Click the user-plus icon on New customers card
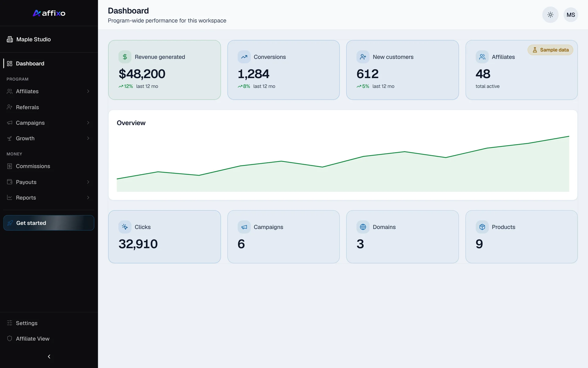 pos(363,57)
